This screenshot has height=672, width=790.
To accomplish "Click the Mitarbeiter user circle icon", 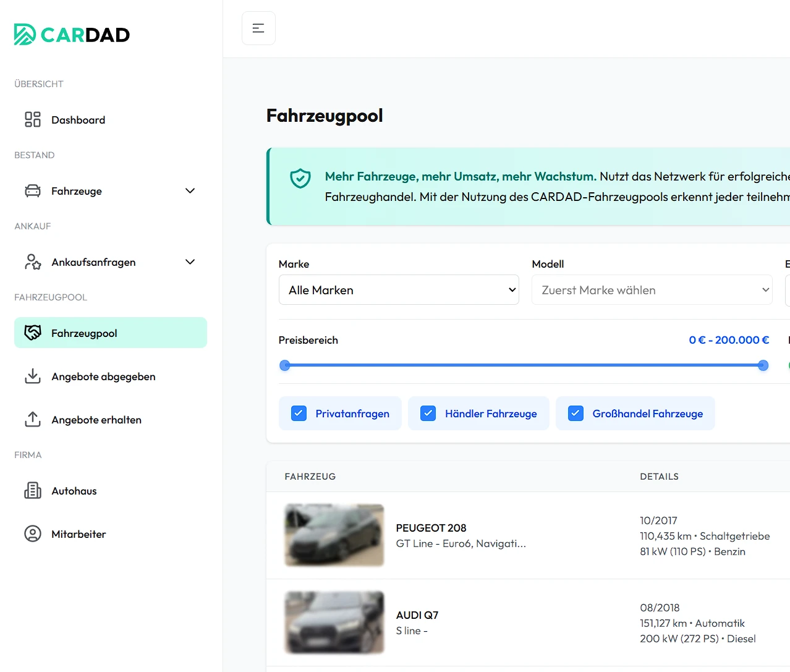I will [x=33, y=534].
